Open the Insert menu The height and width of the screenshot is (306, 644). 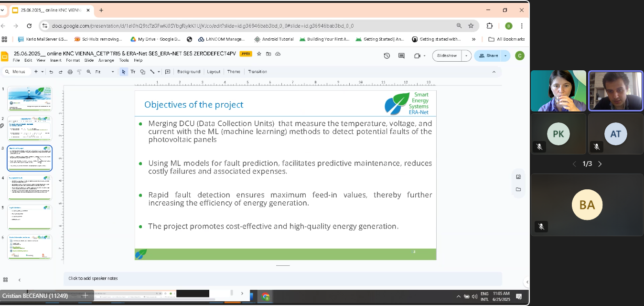pos(55,61)
